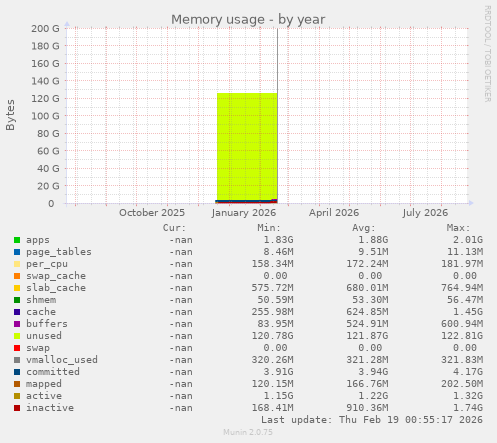Click the committed max value 4.17G
497x443 pixels.
click(468, 372)
